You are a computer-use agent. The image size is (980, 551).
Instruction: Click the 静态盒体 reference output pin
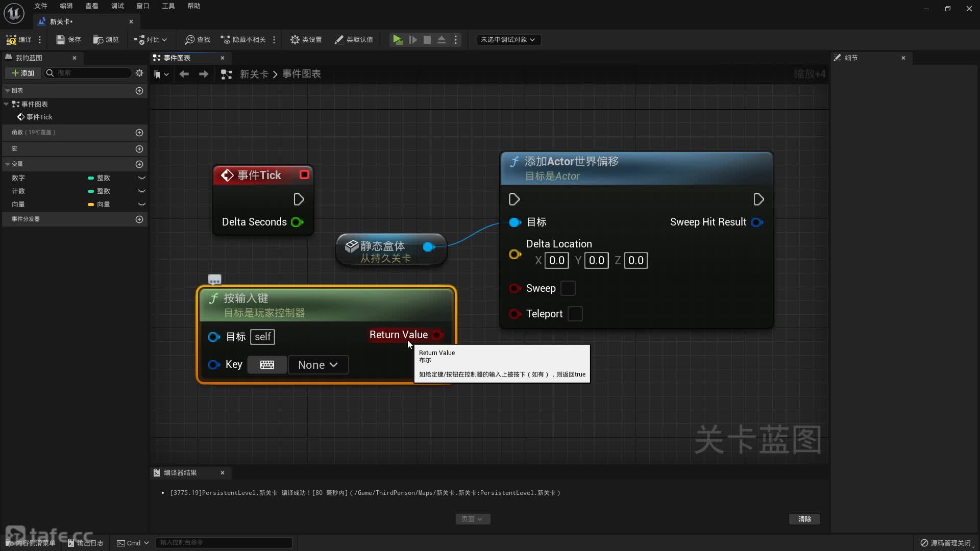coord(429,247)
